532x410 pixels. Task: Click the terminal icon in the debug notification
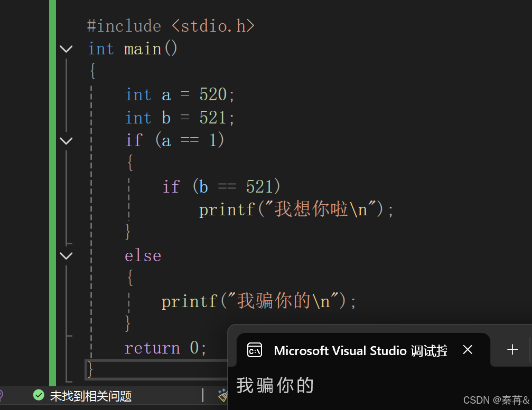(255, 350)
